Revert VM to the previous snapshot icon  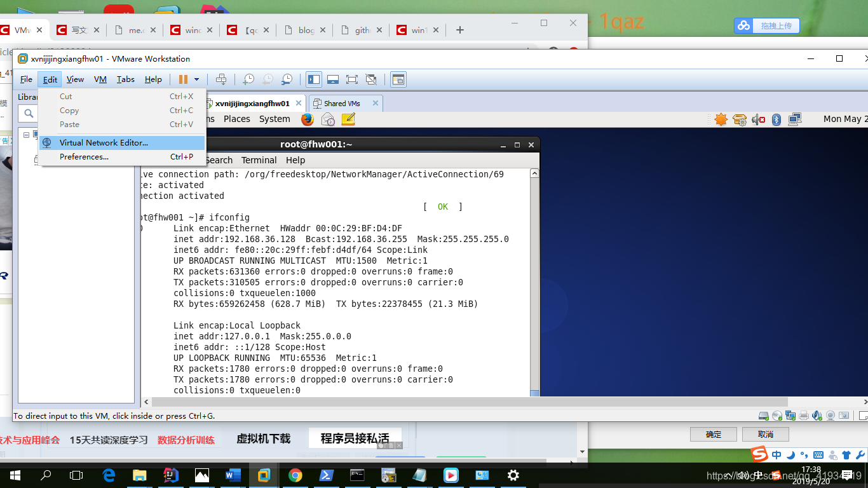(268, 79)
